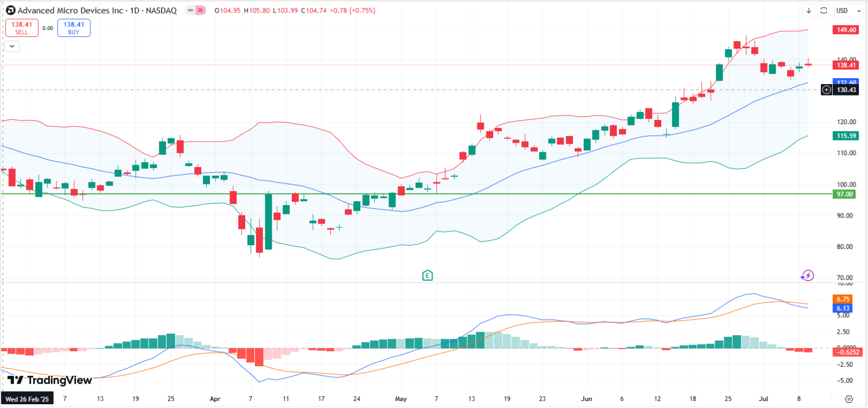This screenshot has width=868, height=408.
Task: Click the "8" date on time axis
Action: coord(799,399)
